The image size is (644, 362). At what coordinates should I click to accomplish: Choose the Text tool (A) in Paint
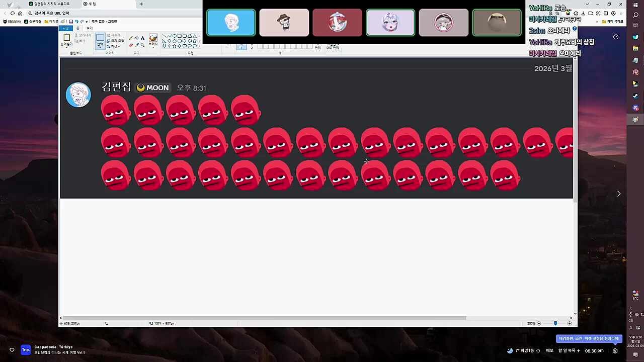click(142, 38)
